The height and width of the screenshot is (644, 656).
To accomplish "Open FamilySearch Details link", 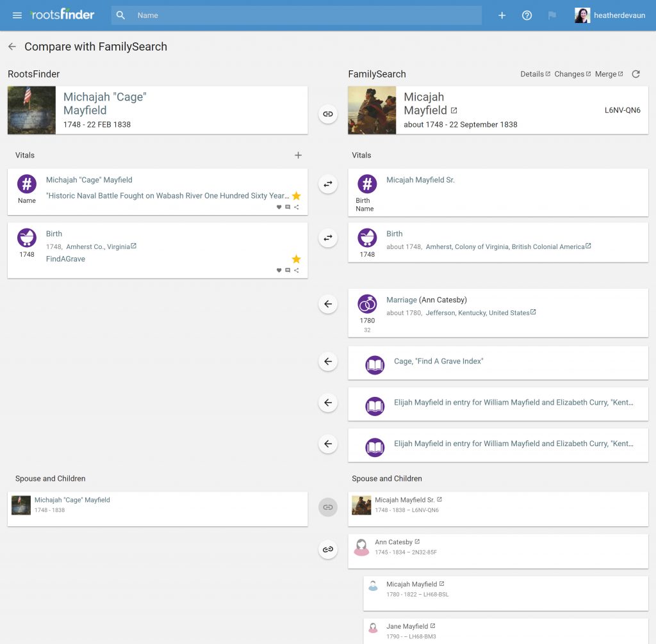I will tap(535, 74).
